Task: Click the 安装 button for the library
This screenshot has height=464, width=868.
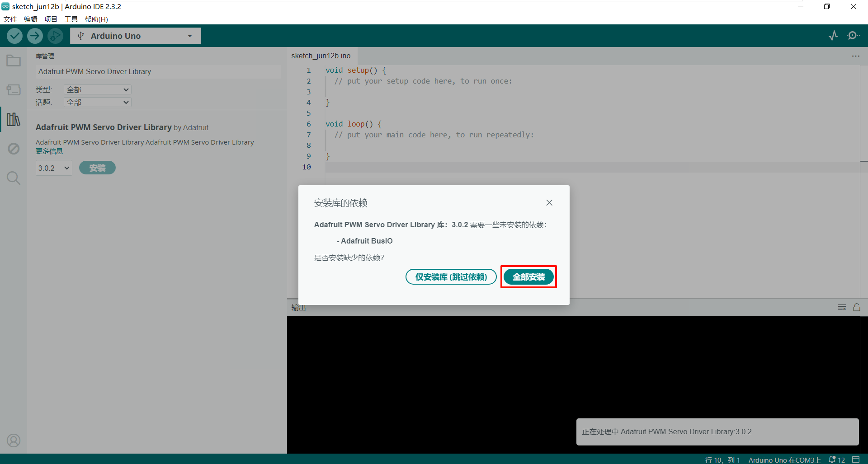Action: pos(97,168)
